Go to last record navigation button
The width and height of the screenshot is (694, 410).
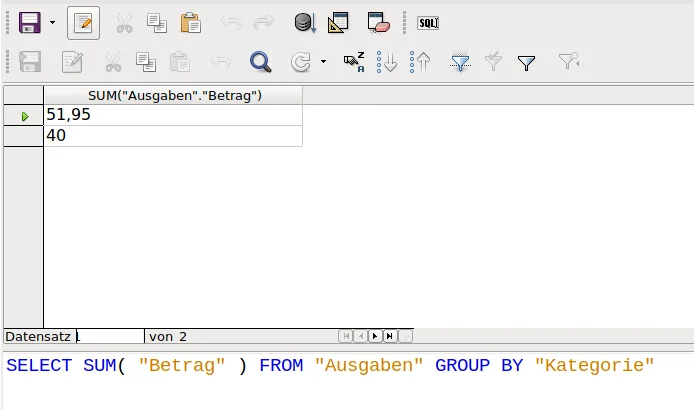pyautogui.click(x=390, y=336)
